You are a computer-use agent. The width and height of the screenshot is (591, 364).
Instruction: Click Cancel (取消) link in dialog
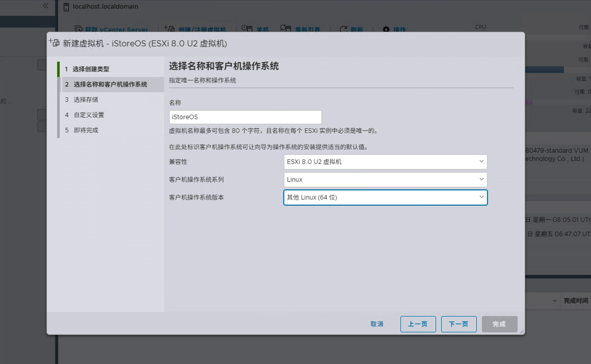[x=377, y=324]
